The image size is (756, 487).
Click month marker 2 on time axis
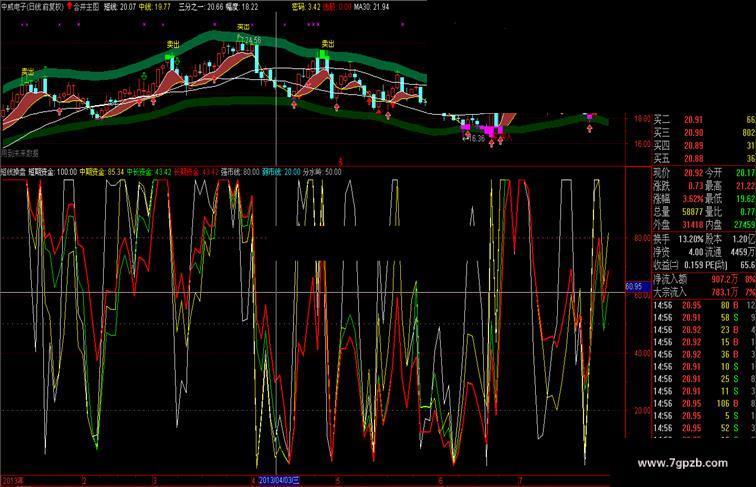[x=84, y=481]
